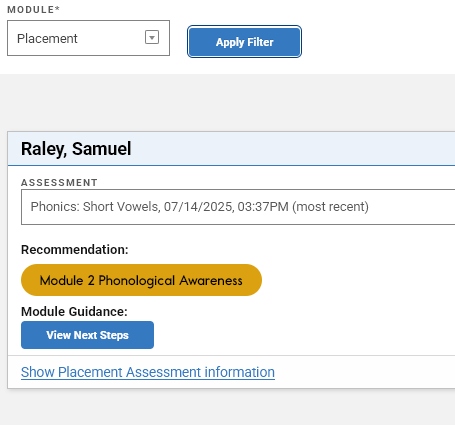Click the Phonics: Short Vowels assessment text
The image size is (455, 425).
[x=95, y=207]
